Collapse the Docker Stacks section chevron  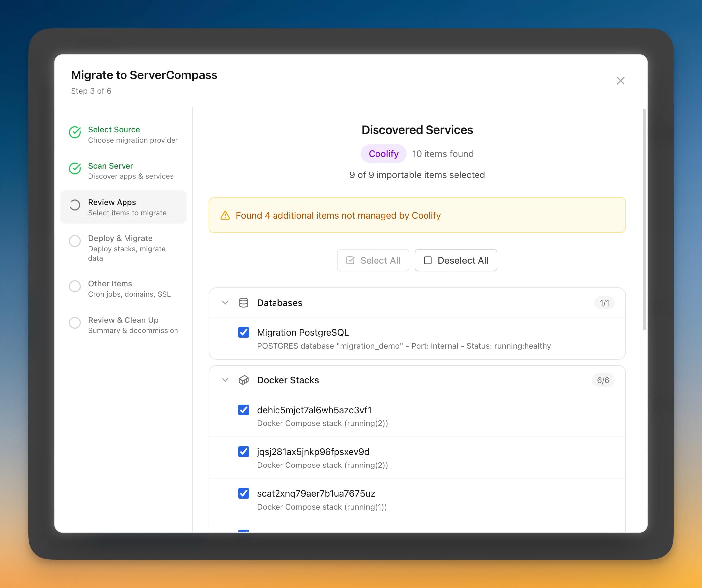point(225,380)
